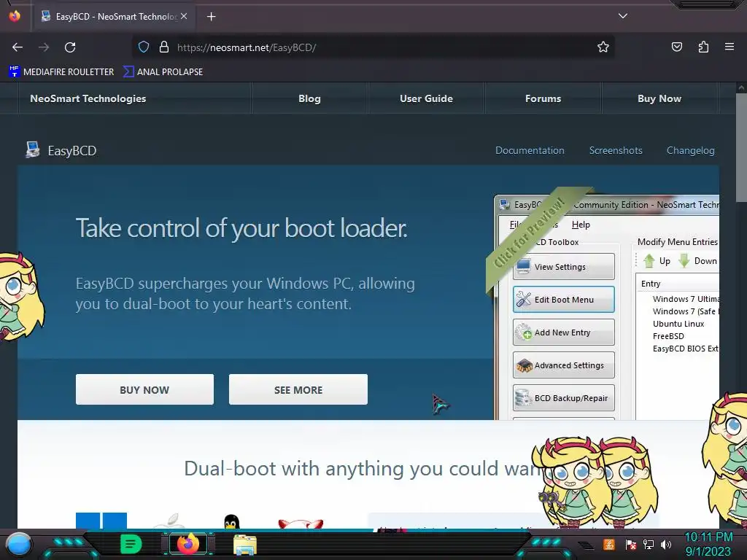This screenshot has height=560, width=747.
Task: Select the EasyBCD - NeoSmart Technologies tab
Action: point(115,17)
